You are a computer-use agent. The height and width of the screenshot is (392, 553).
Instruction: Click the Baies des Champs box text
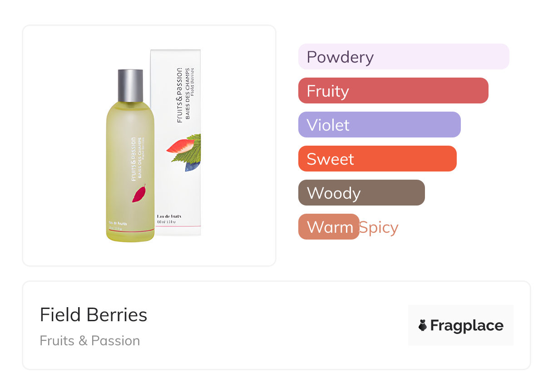click(188, 95)
